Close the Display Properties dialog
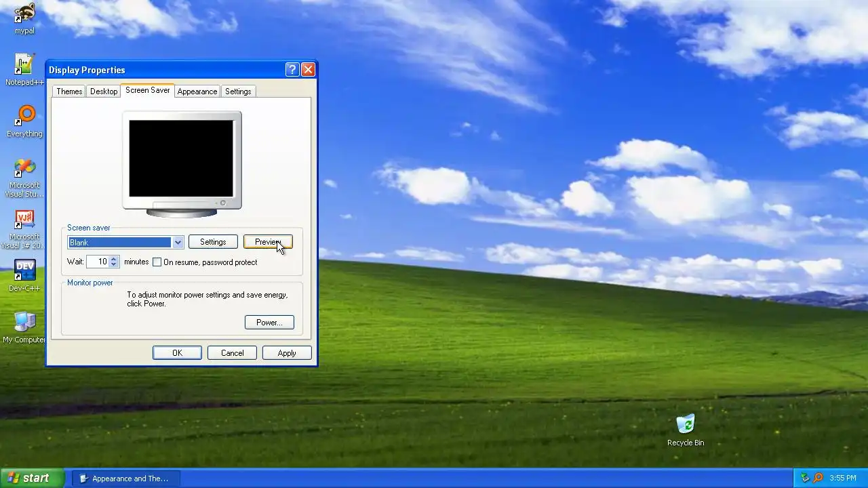The image size is (868, 488). (x=308, y=70)
